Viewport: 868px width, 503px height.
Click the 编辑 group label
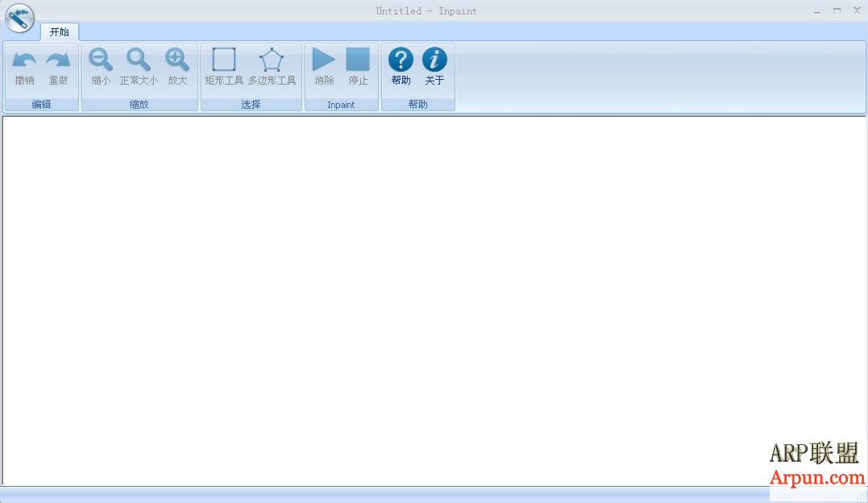coord(42,104)
